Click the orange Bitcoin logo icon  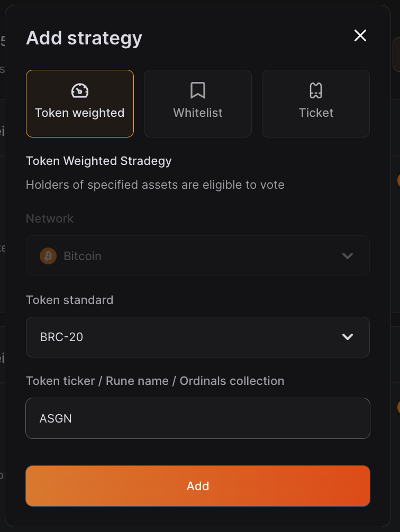tap(48, 256)
